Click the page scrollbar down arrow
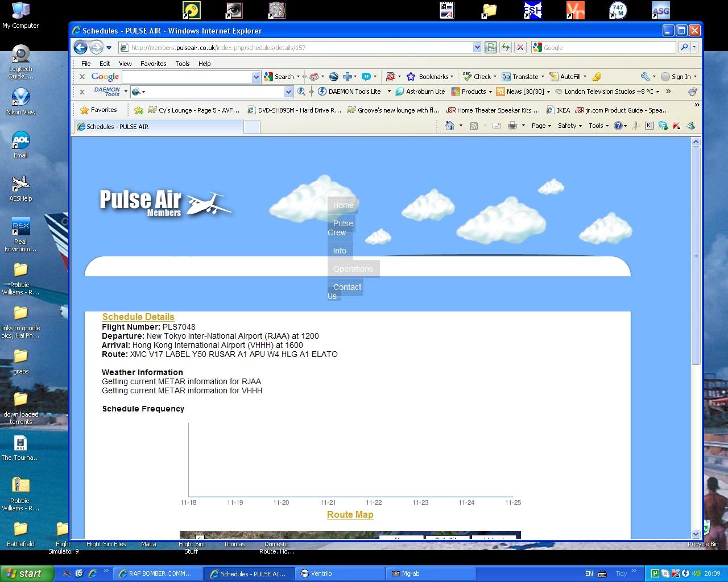The image size is (728, 582). coord(696,534)
